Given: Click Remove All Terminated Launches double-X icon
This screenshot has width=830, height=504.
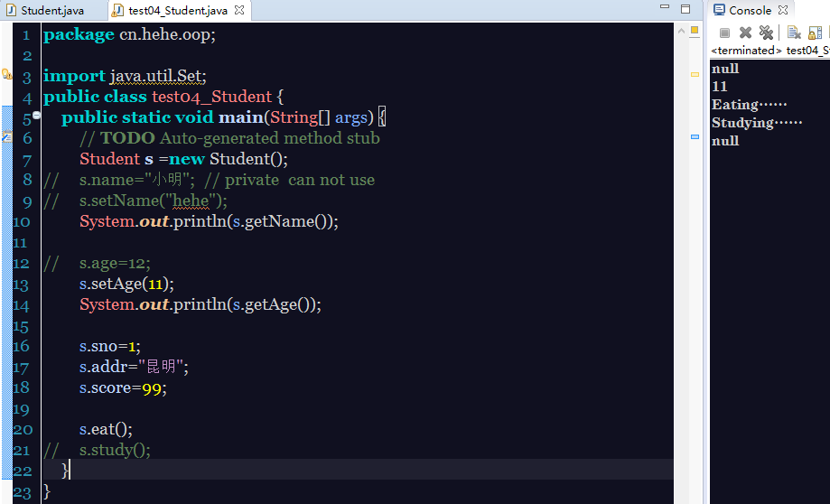Looking at the screenshot, I should [766, 33].
